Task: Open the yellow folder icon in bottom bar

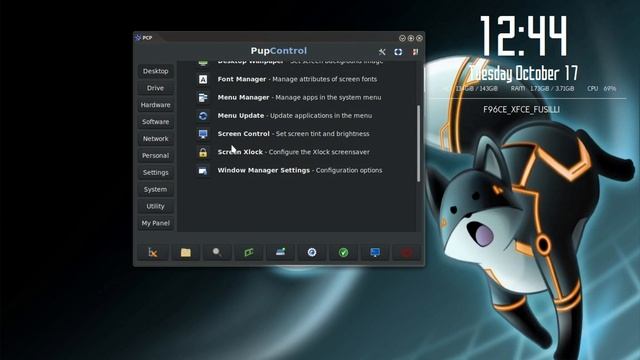Action: point(185,253)
